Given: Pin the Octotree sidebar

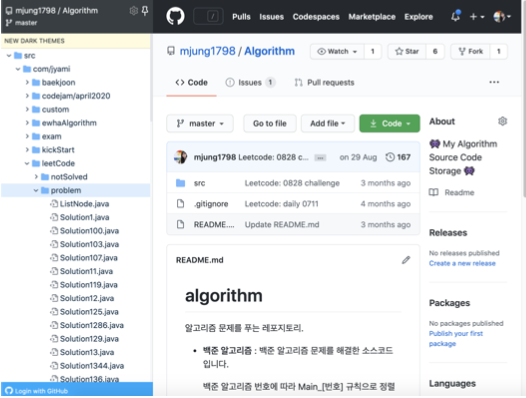Looking at the screenshot, I should coord(145,11).
